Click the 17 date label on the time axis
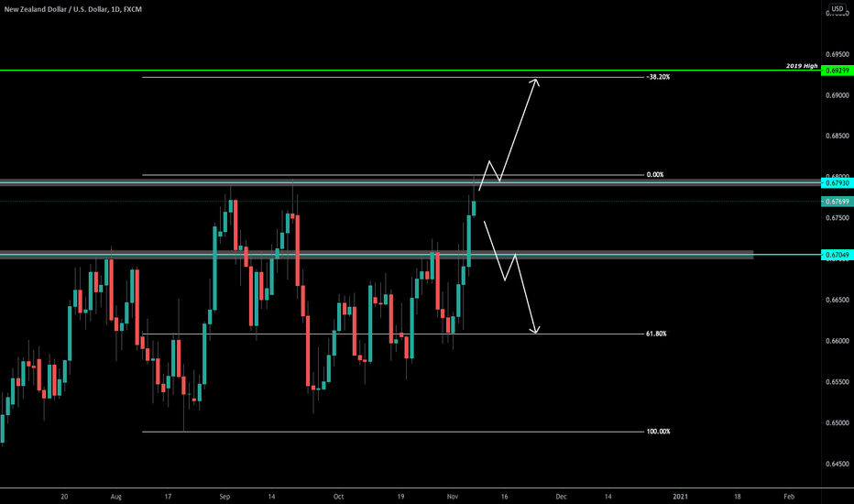Viewport: 854px width, 504px height. click(x=168, y=497)
